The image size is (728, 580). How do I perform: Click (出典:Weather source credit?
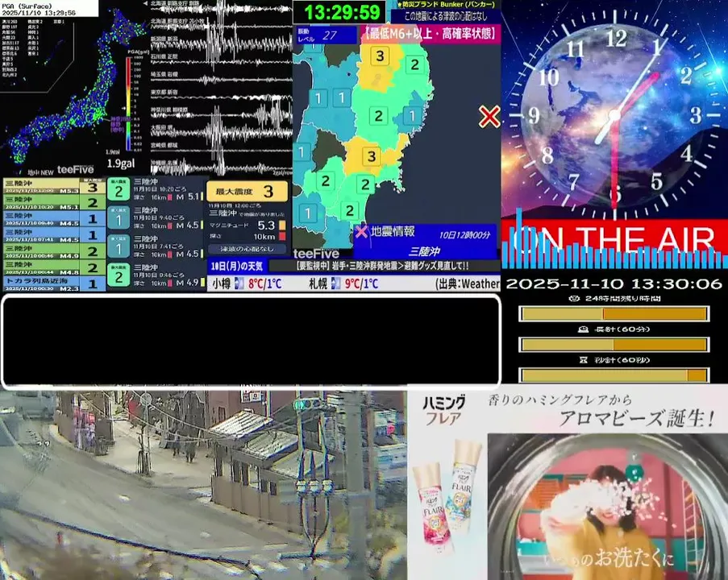pos(468,284)
